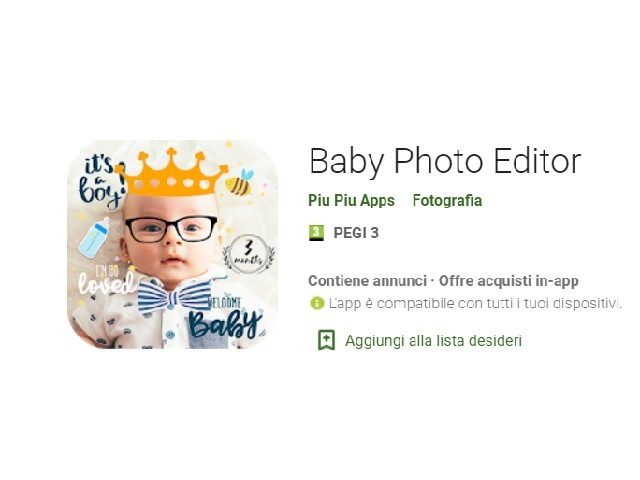This screenshot has width=640, height=480.
Task: Click the device compatibility message text
Action: click(476, 304)
